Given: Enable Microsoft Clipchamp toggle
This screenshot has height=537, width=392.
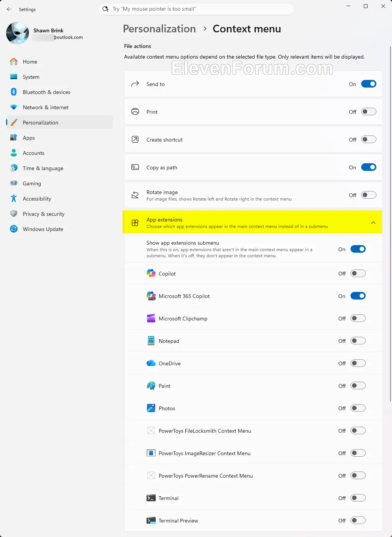Looking at the screenshot, I should (358, 318).
